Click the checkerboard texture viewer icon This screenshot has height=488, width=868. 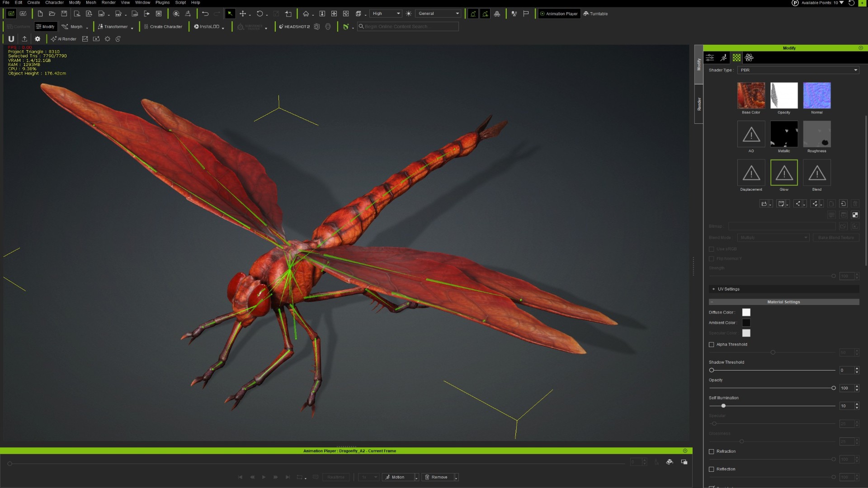pyautogui.click(x=855, y=215)
